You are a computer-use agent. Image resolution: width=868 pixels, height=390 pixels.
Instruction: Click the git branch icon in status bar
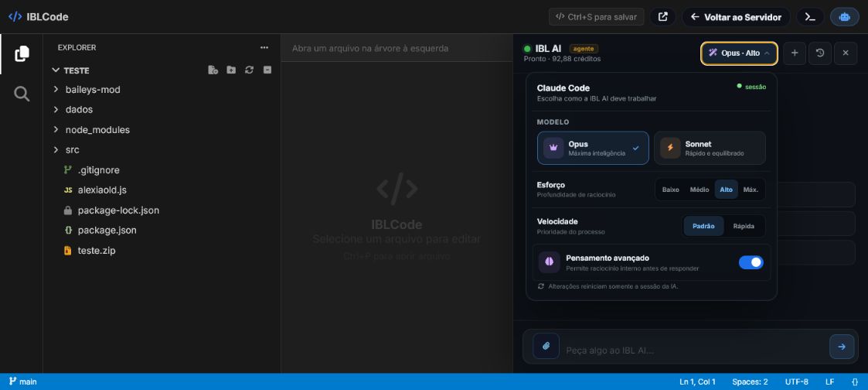pyautogui.click(x=12, y=381)
